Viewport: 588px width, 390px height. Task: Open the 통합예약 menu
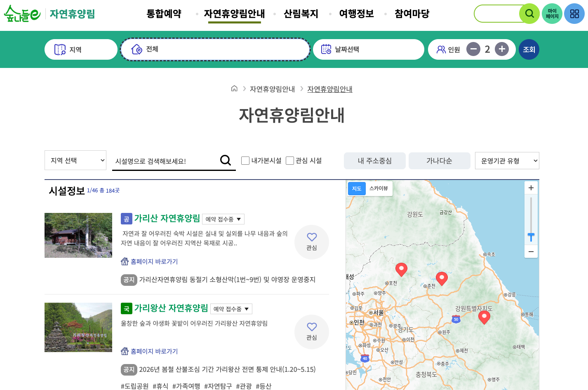tap(164, 14)
